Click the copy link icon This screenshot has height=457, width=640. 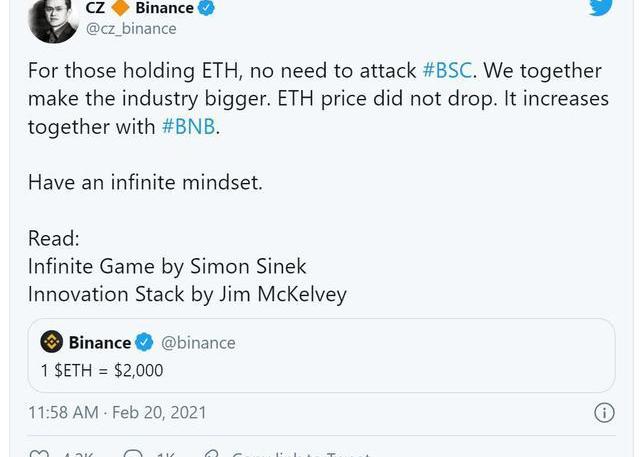click(211, 454)
